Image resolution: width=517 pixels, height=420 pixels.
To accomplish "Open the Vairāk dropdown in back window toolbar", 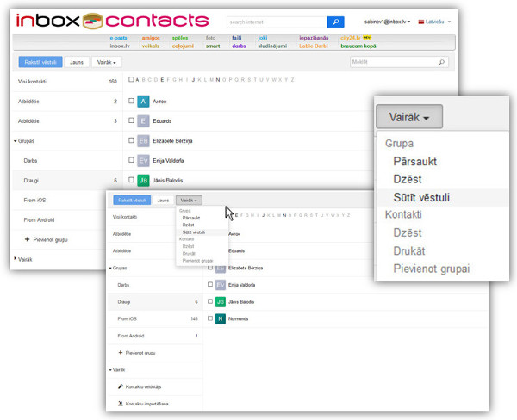I will point(106,62).
